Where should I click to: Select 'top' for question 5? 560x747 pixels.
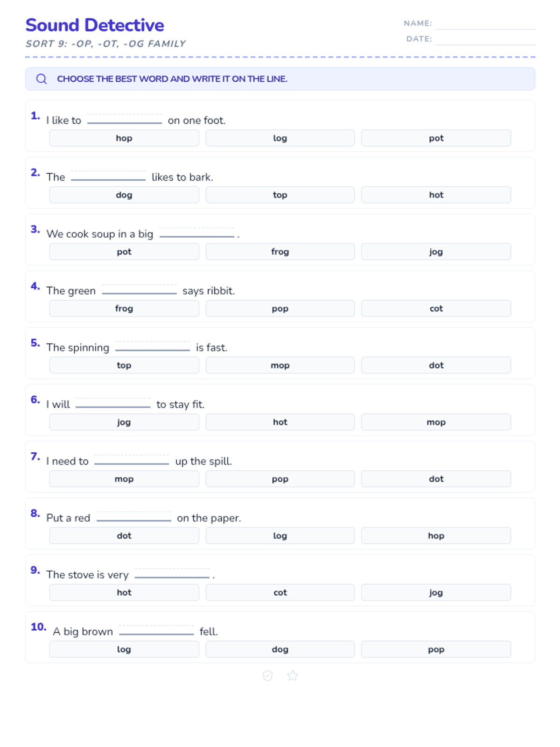124,366
